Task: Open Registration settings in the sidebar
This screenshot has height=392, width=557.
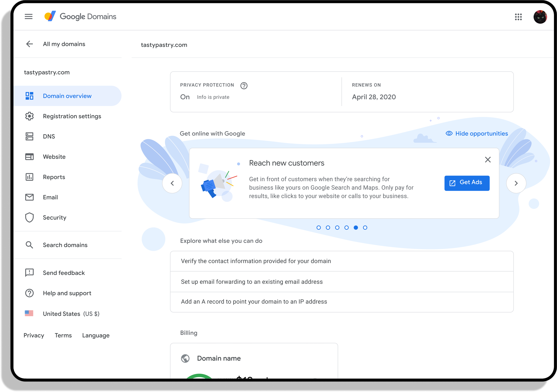Action: pyautogui.click(x=67, y=116)
